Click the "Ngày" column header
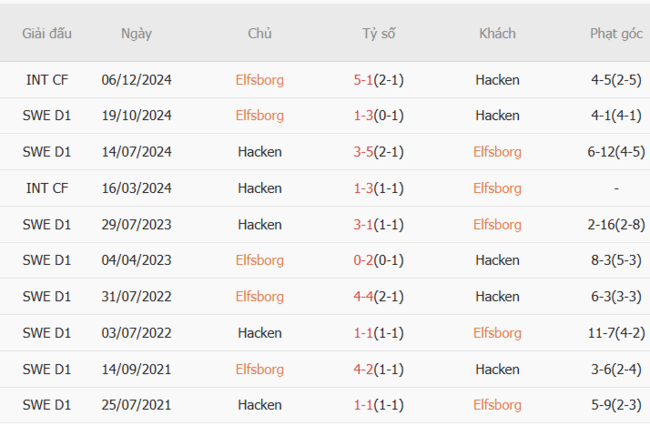 [136, 33]
